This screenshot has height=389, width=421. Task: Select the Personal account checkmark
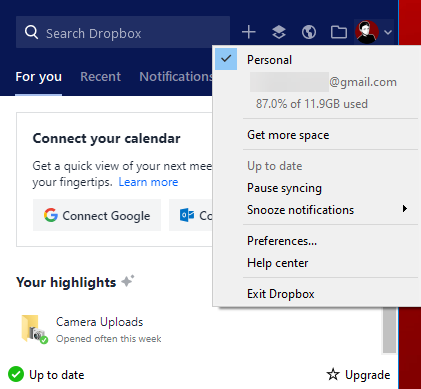click(226, 59)
